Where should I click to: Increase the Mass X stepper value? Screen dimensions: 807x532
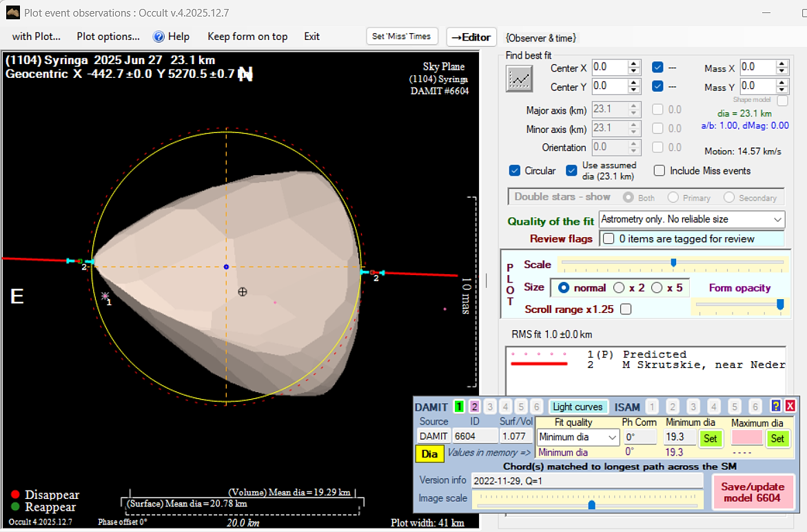[x=782, y=64]
